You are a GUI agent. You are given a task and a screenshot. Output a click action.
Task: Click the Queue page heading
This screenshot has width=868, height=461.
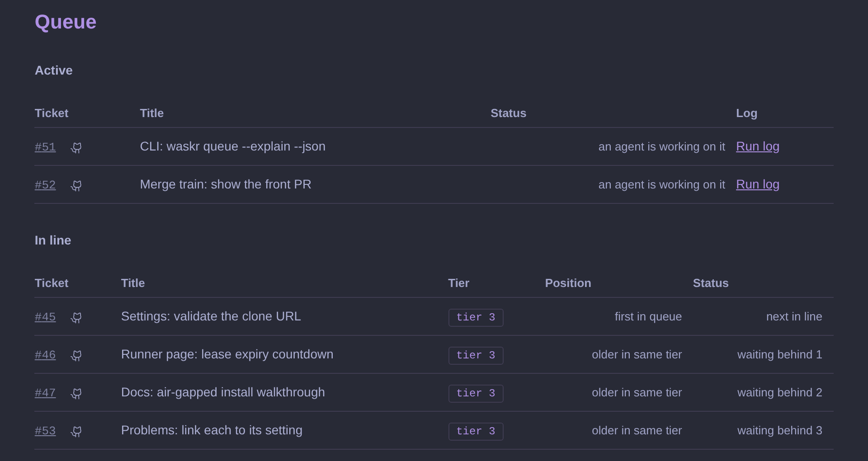66,22
